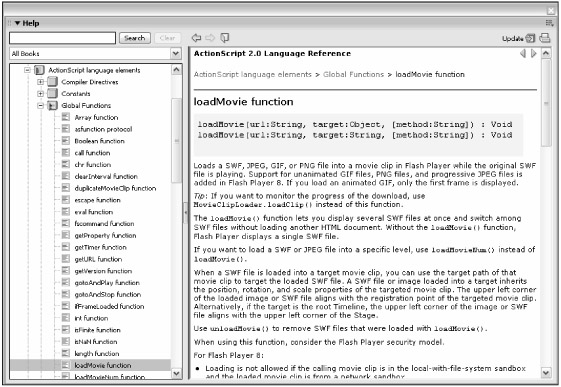Click the content pane scrollbar thumb
The image size is (561, 387).
point(546,103)
